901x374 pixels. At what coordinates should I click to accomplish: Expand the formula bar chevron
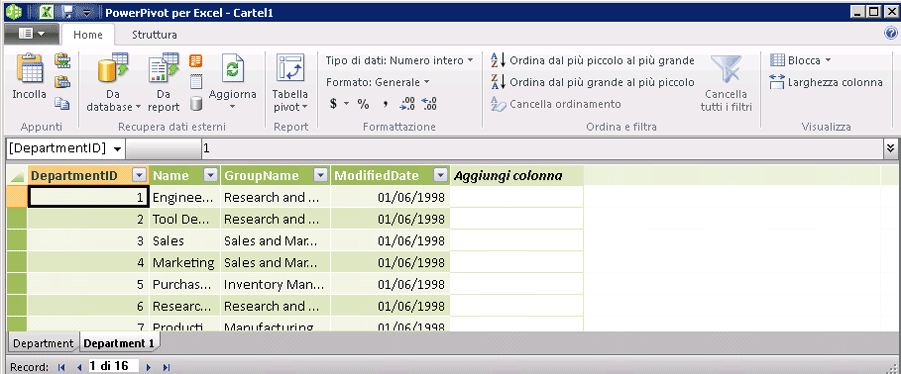(891, 148)
